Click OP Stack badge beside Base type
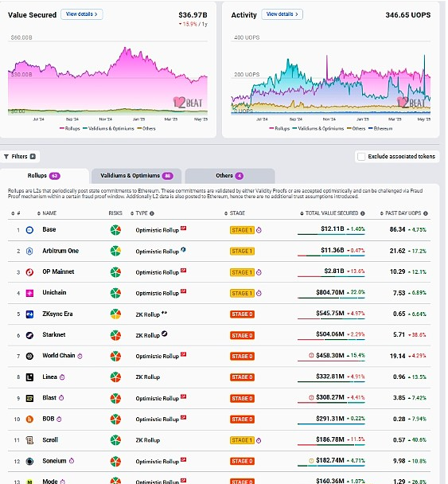Screen dimensions: 448x484 [x=183, y=228]
